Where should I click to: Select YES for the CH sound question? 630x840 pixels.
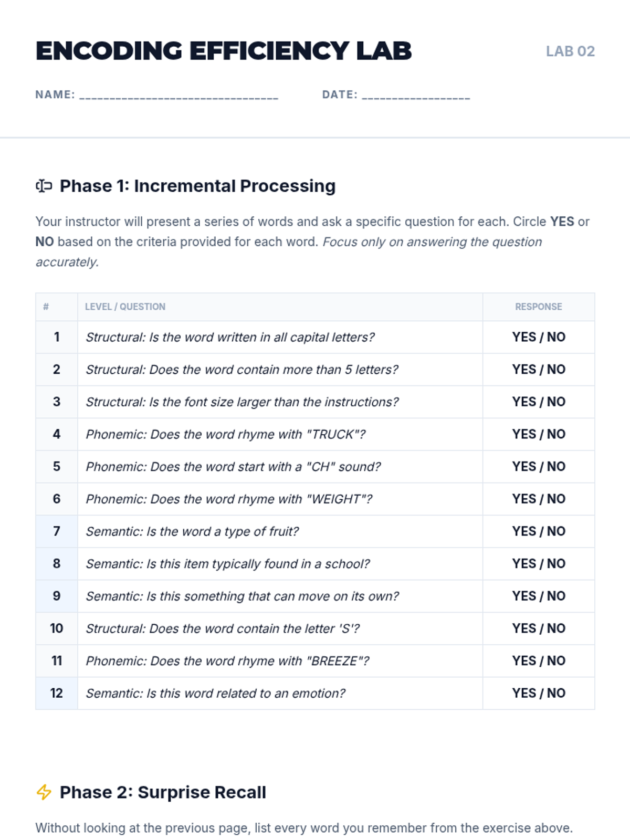click(x=523, y=467)
